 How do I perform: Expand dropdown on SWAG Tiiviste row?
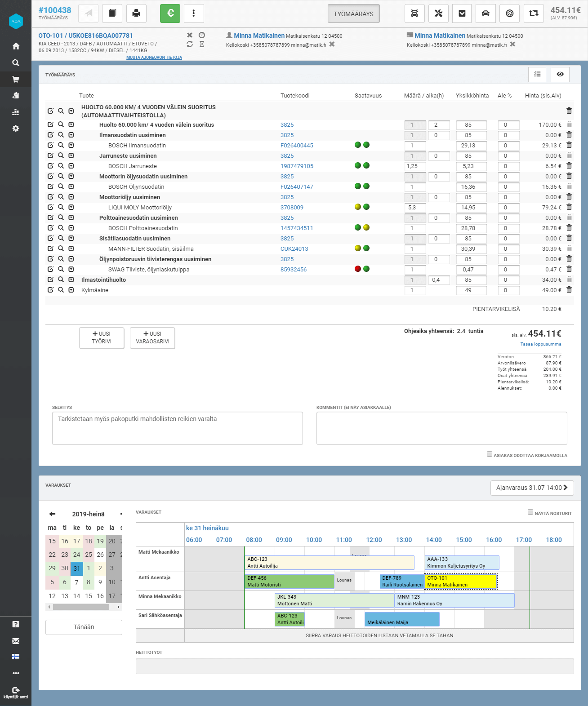pyautogui.click(x=71, y=269)
